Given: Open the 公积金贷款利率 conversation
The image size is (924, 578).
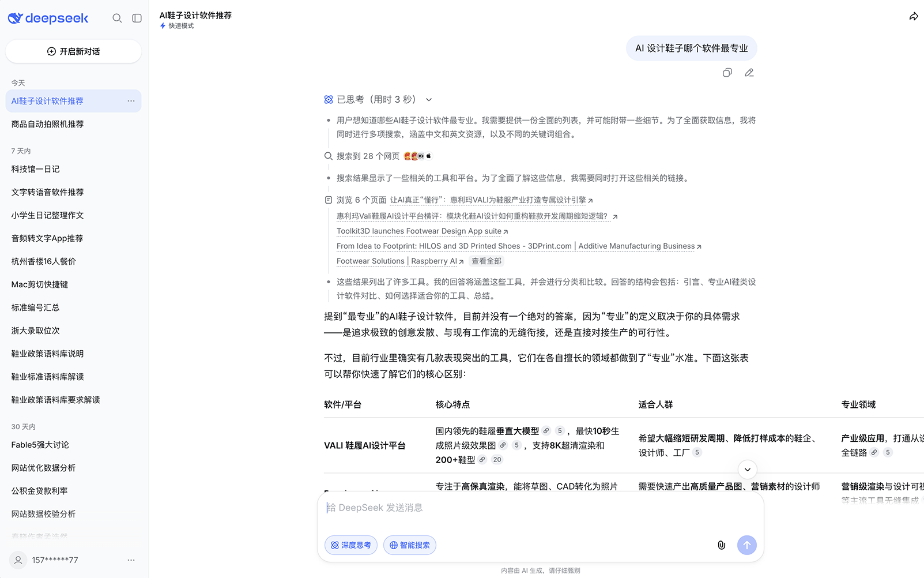Looking at the screenshot, I should [73, 491].
